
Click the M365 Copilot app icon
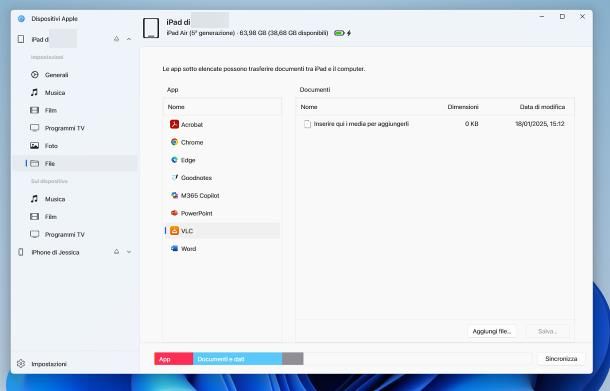(x=174, y=195)
